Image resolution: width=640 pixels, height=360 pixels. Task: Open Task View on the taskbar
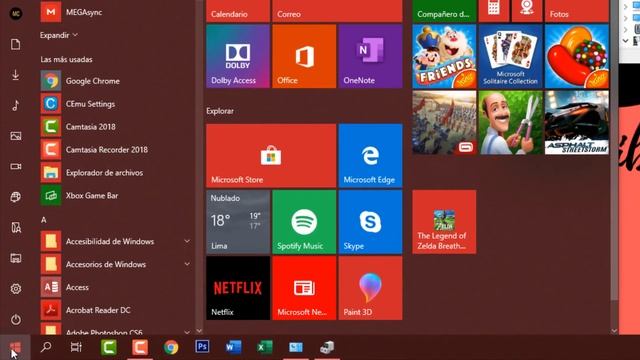click(76, 347)
